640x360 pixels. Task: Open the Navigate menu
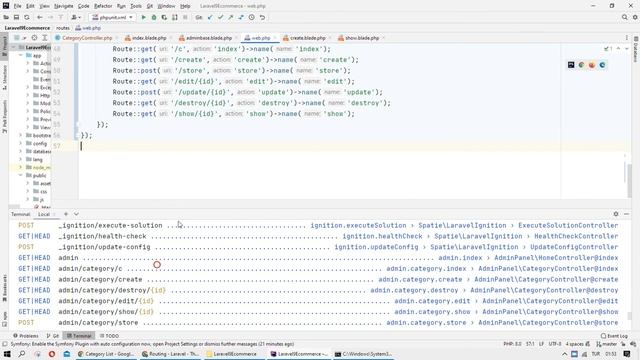(x=64, y=6)
